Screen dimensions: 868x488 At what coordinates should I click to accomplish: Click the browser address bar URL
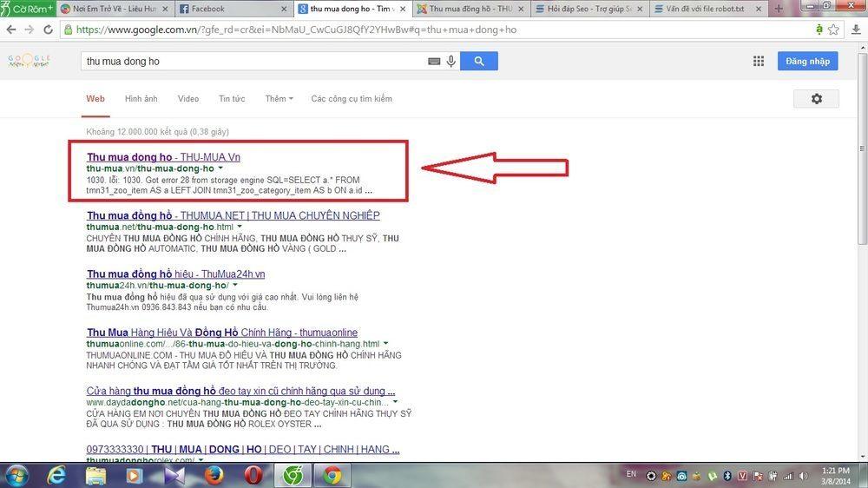tap(296, 30)
